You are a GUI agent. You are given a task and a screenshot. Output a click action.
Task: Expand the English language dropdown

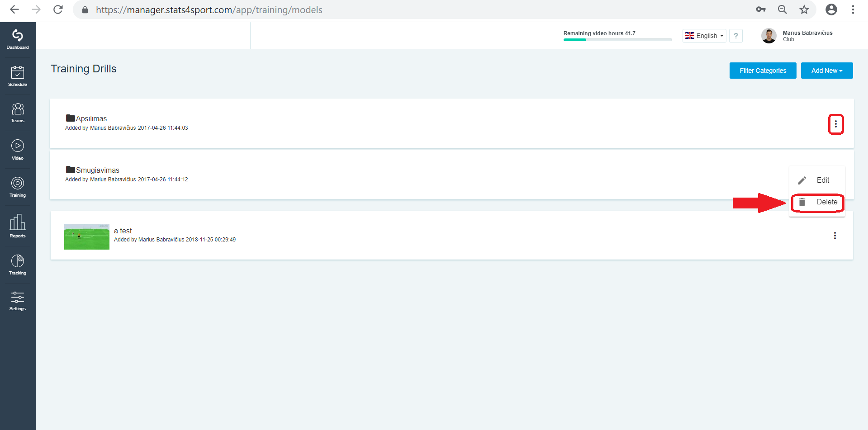click(x=704, y=36)
